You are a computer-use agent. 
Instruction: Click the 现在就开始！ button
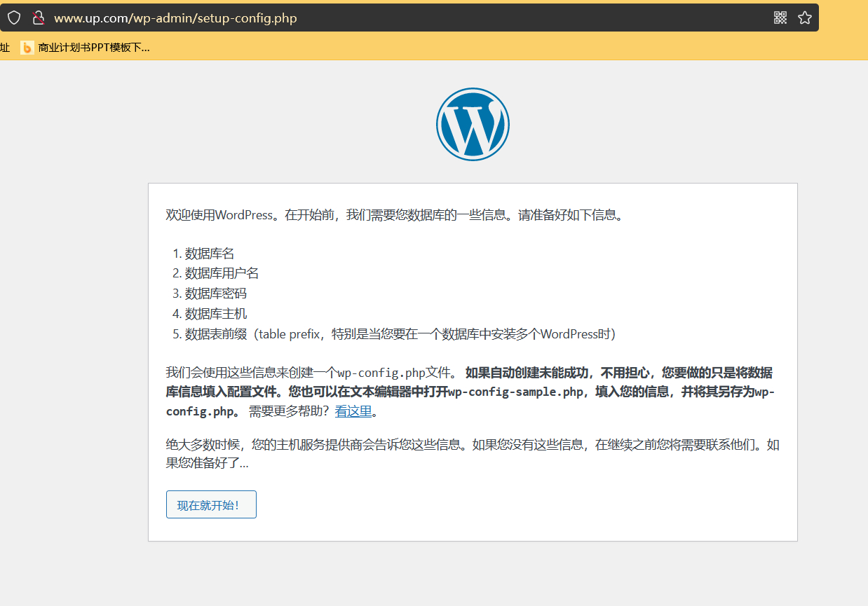tap(211, 504)
